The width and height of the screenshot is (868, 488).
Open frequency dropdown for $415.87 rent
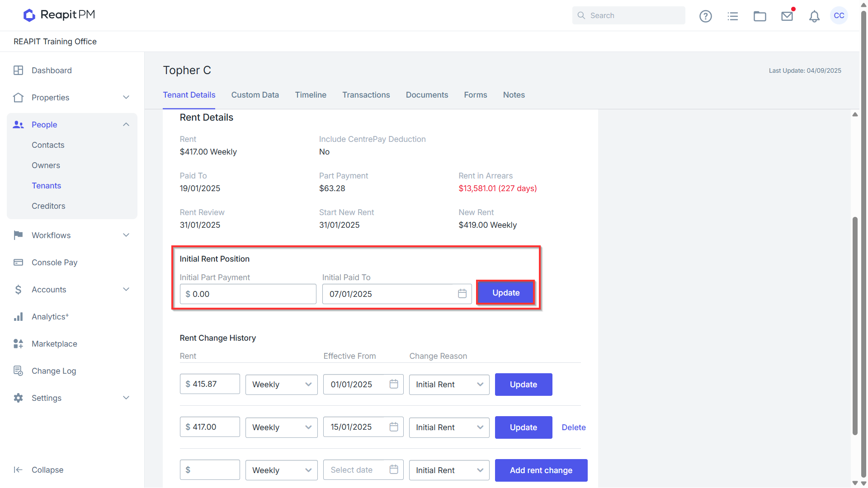(x=282, y=385)
